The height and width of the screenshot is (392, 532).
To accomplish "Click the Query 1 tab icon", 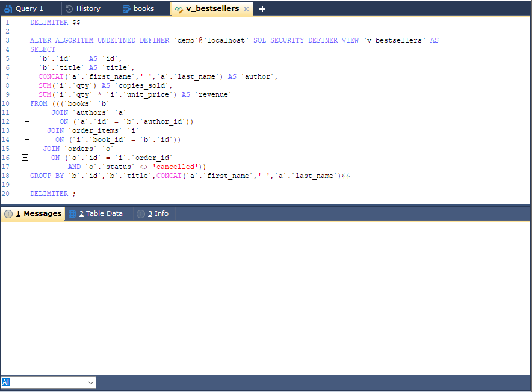I will [8, 9].
